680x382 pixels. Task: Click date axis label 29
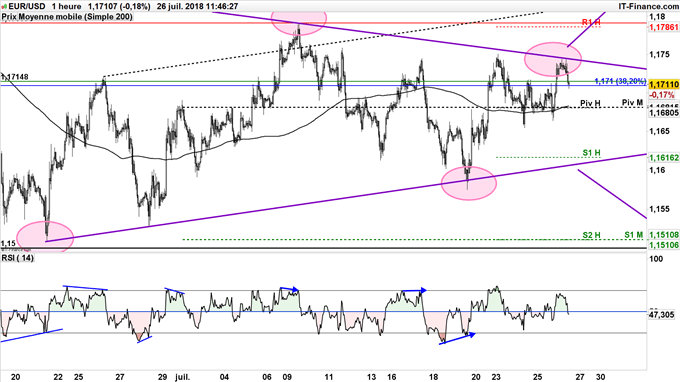click(162, 377)
